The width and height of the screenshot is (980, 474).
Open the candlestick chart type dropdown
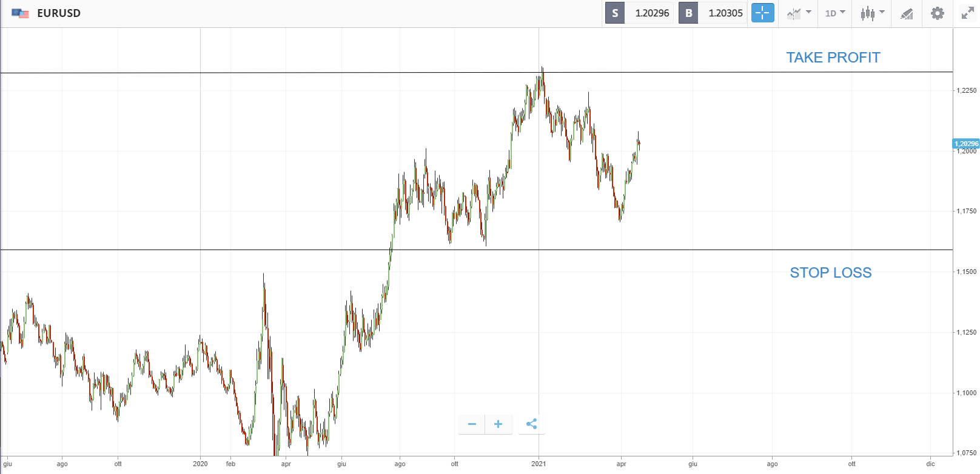(873, 13)
